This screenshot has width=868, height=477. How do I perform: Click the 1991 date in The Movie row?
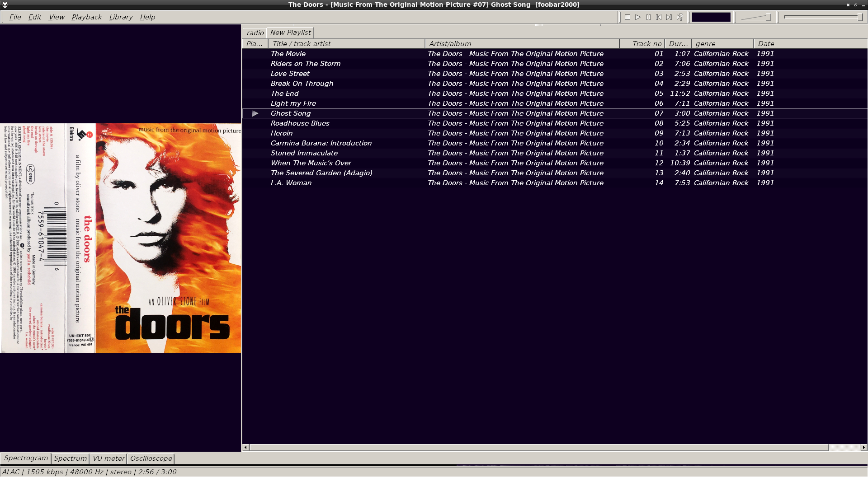coord(765,54)
